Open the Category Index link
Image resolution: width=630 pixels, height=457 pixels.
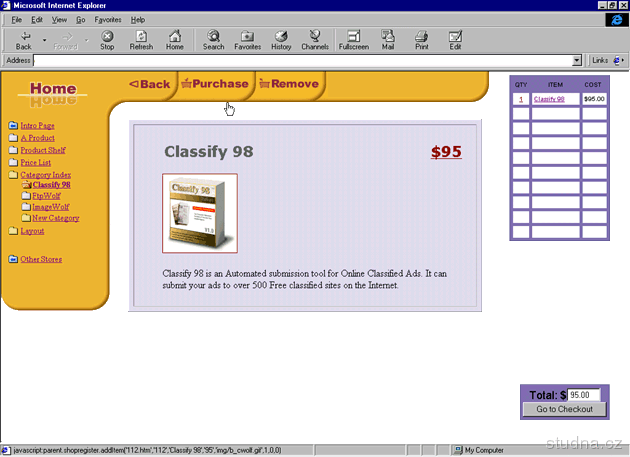46,175
